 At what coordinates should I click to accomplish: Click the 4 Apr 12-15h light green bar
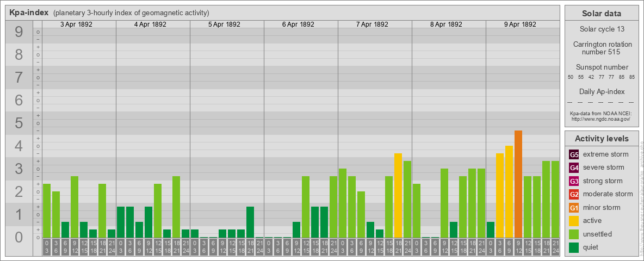pos(158,210)
